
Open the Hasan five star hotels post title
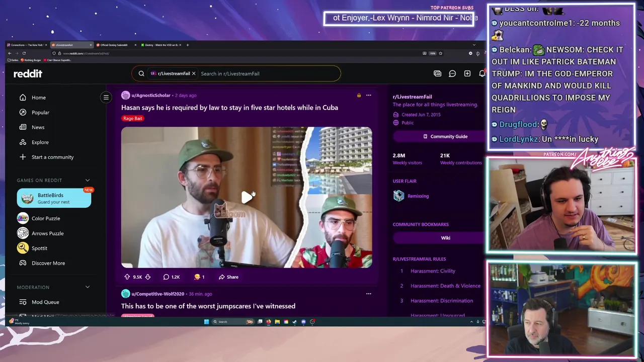point(229,108)
